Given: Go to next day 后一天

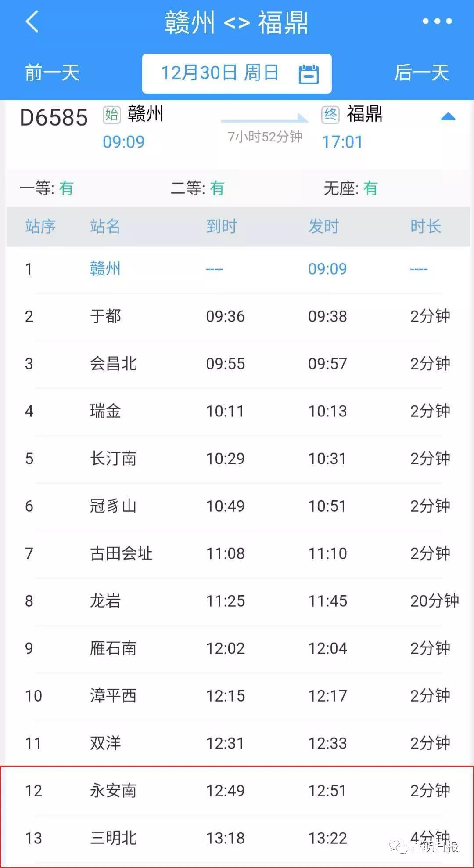Looking at the screenshot, I should (x=421, y=73).
